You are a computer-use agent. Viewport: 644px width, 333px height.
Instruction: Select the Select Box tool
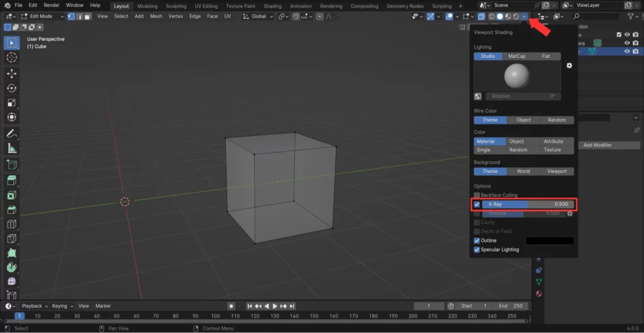click(x=11, y=43)
